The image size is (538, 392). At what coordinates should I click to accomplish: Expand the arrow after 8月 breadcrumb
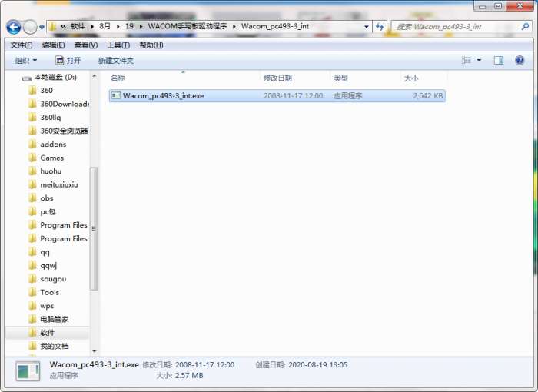pyautogui.click(x=118, y=26)
